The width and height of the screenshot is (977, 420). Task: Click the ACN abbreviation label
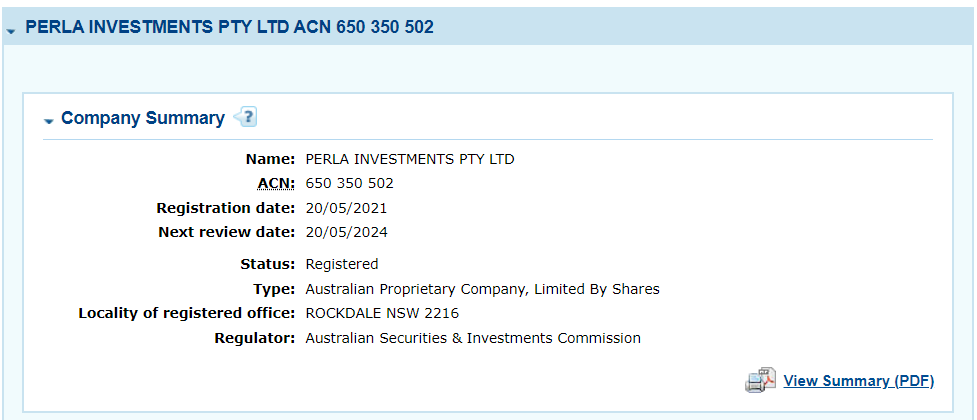pos(277,183)
